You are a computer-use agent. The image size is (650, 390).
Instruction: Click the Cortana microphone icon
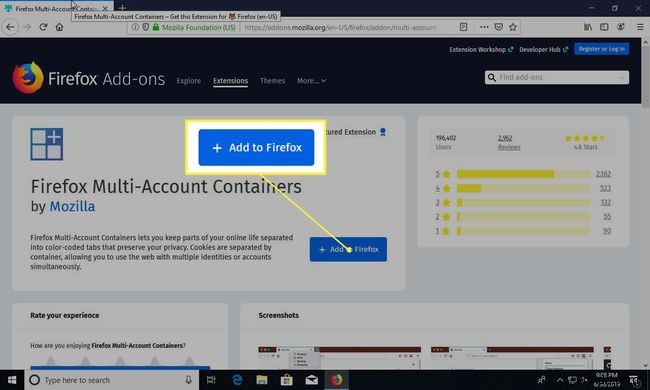188,380
